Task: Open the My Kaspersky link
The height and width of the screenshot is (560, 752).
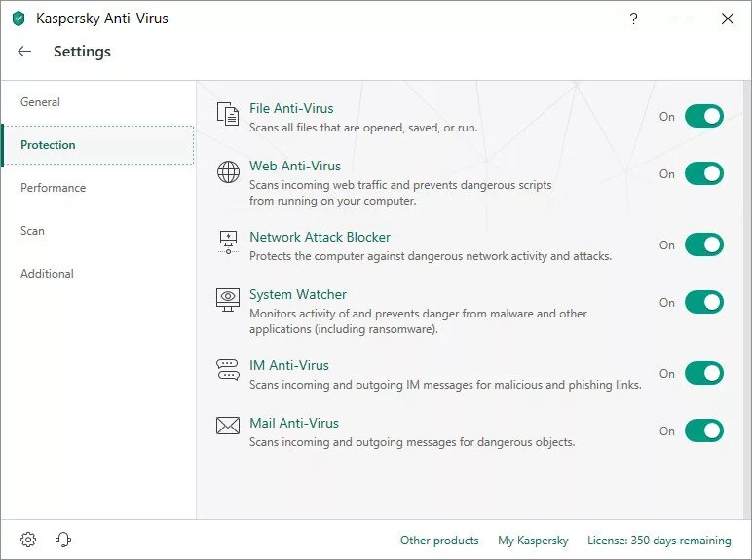Action: coord(533,541)
